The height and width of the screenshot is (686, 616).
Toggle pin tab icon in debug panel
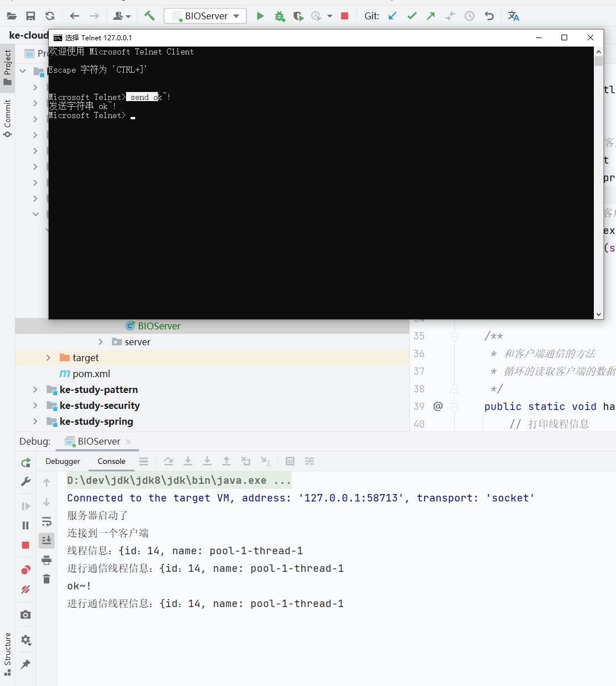[x=26, y=664]
